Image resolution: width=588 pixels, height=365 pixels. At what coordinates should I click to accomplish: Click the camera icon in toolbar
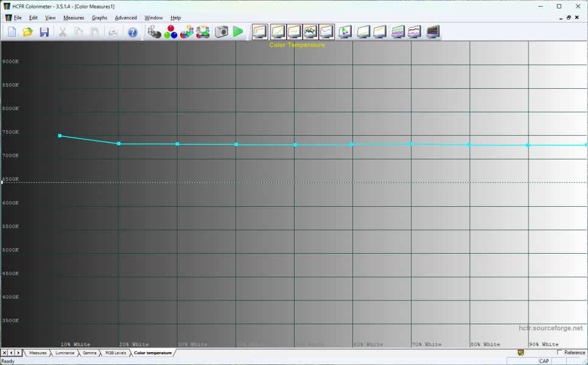pyautogui.click(x=222, y=32)
